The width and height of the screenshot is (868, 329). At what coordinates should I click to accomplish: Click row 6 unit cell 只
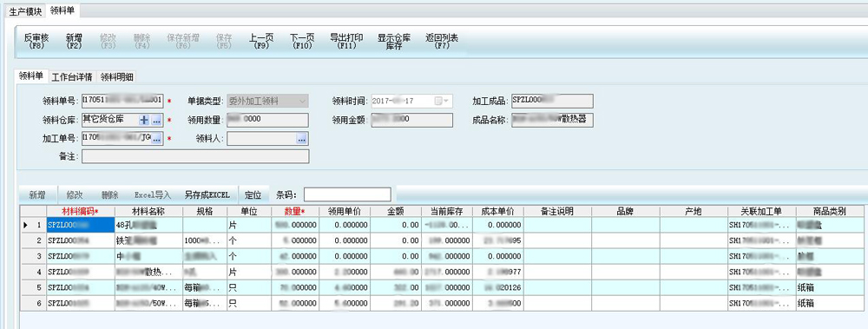pyautogui.click(x=248, y=304)
